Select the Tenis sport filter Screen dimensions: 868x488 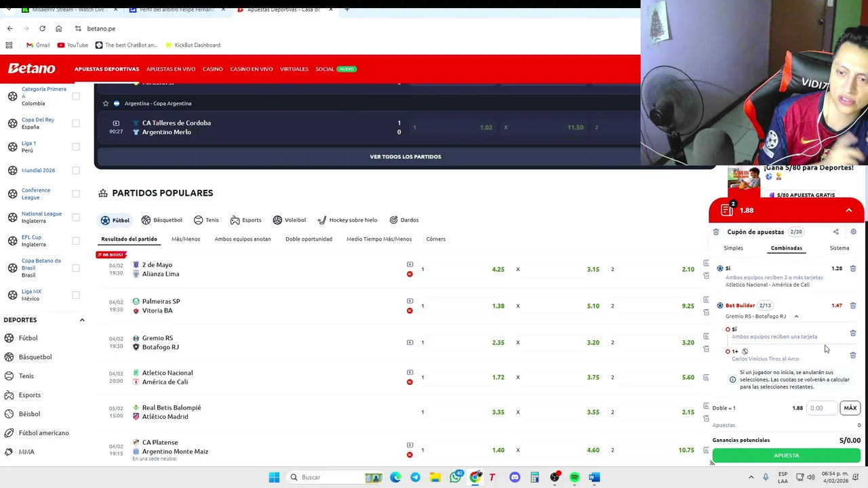206,220
